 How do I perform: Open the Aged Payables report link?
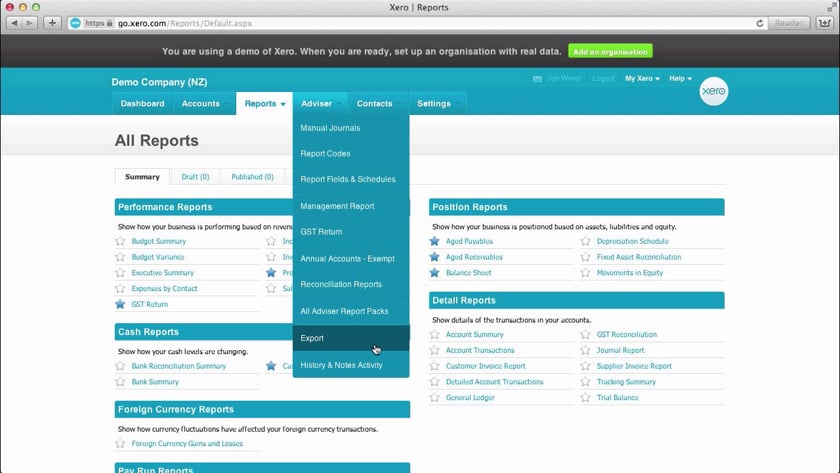tap(469, 241)
